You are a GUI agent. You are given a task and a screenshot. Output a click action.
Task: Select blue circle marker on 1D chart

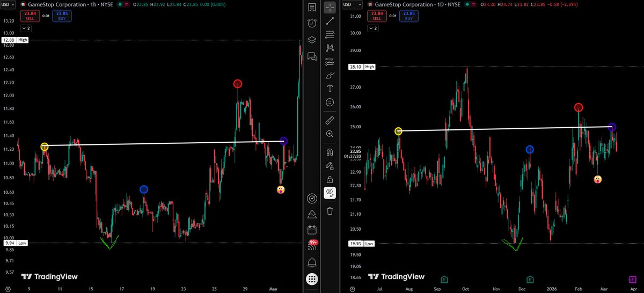[x=530, y=149]
